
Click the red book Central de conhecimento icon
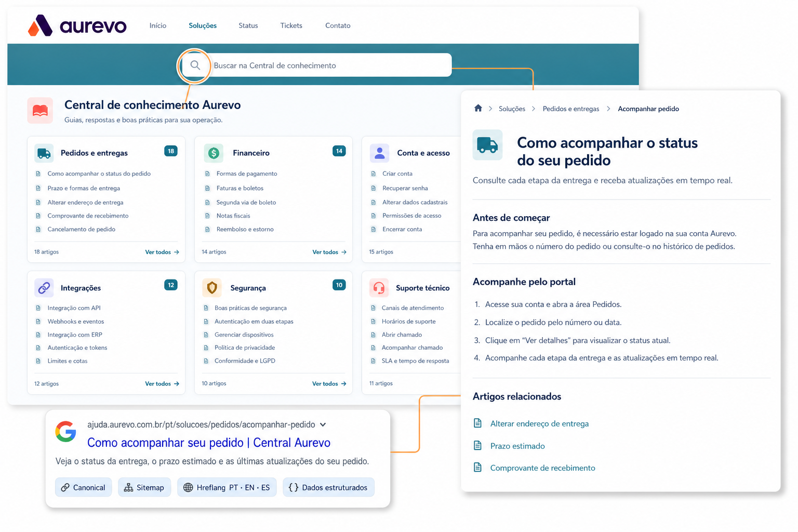40,110
